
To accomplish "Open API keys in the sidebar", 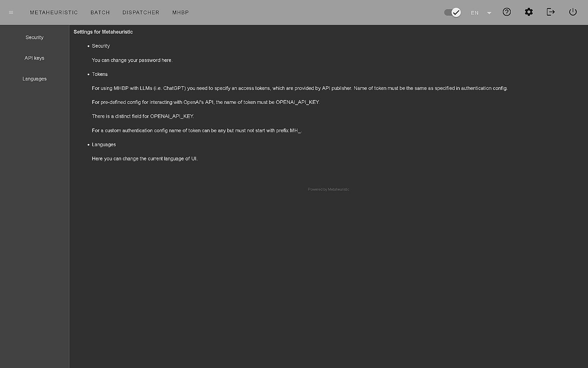I will click(x=34, y=58).
